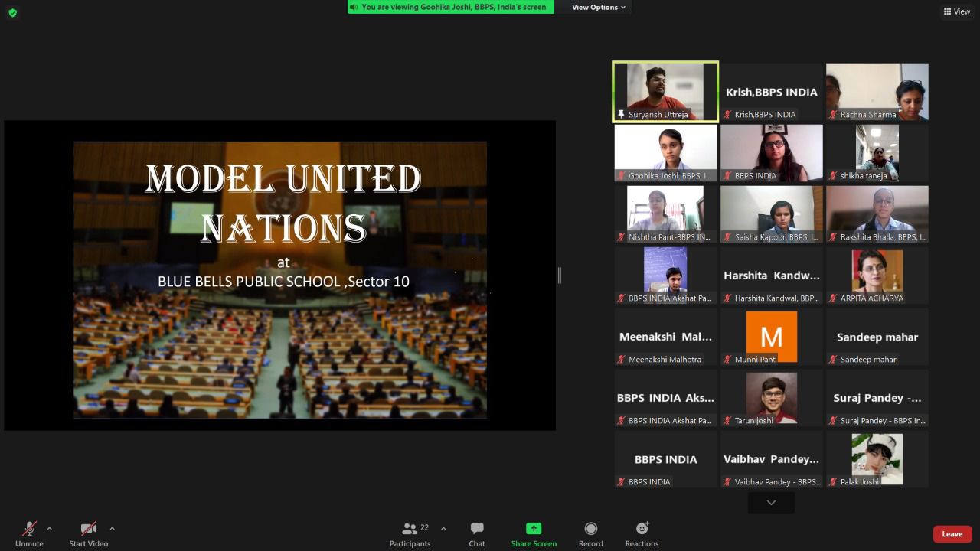The height and width of the screenshot is (551, 980).
Task: Open the Participants panel
Action: point(410,533)
